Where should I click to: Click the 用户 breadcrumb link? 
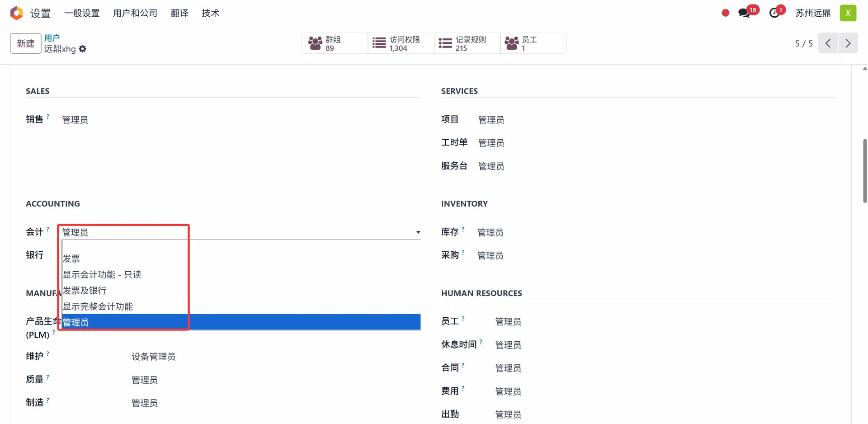52,38
